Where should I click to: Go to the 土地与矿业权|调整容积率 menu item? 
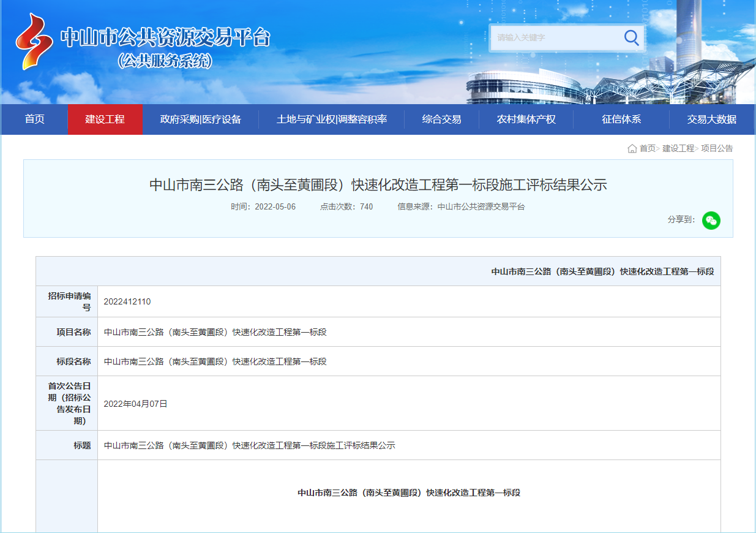click(331, 119)
